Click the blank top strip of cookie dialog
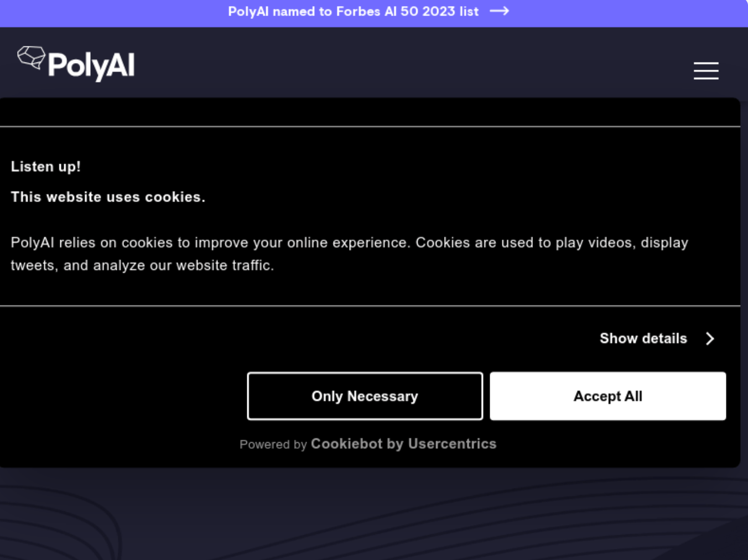748x560 pixels. coord(370,112)
